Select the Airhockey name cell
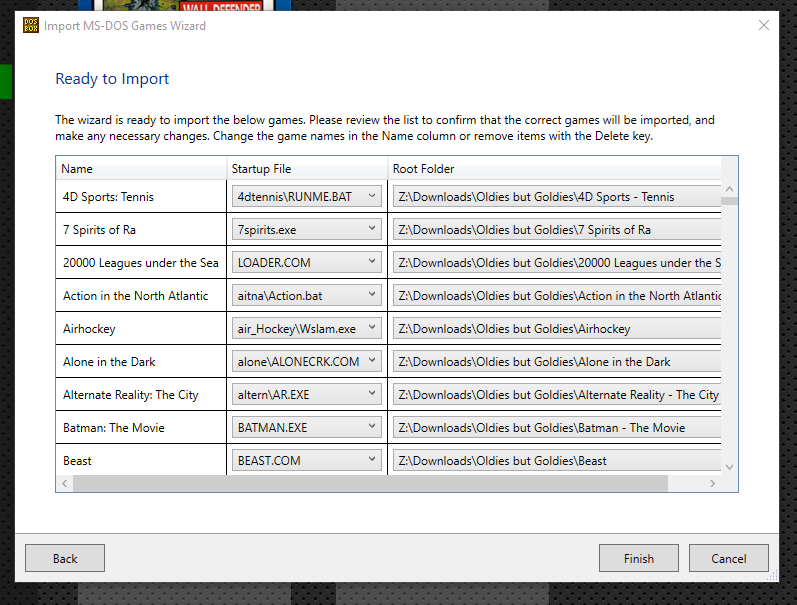 click(x=141, y=328)
